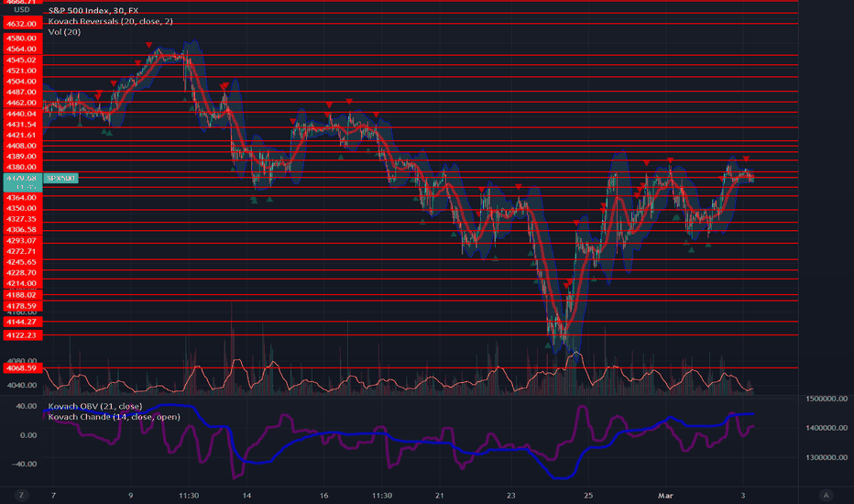Click date 7 on the time axis
The image size is (854, 504).
click(53, 495)
